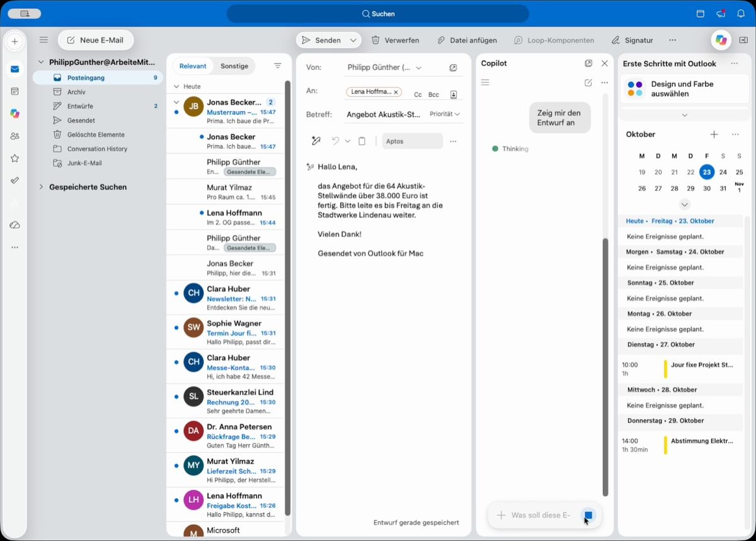Click the Senden button
Viewport: 756px width, 541px height.
point(321,40)
